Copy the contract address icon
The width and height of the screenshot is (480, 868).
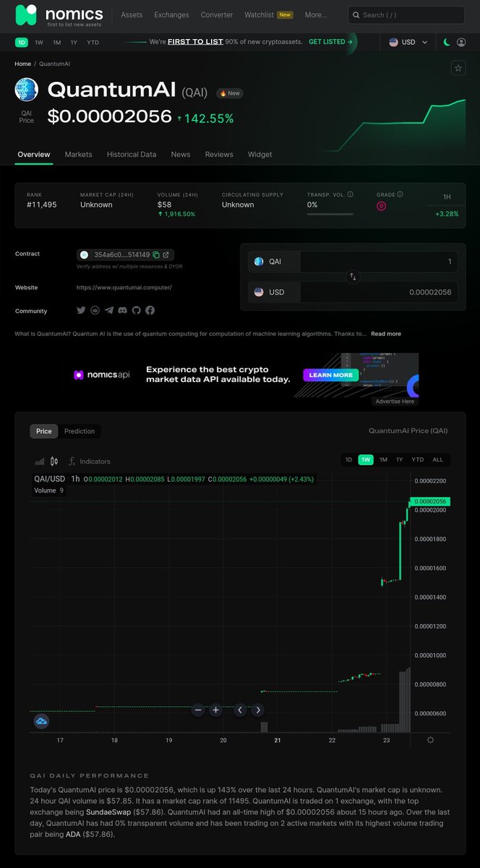[156, 255]
